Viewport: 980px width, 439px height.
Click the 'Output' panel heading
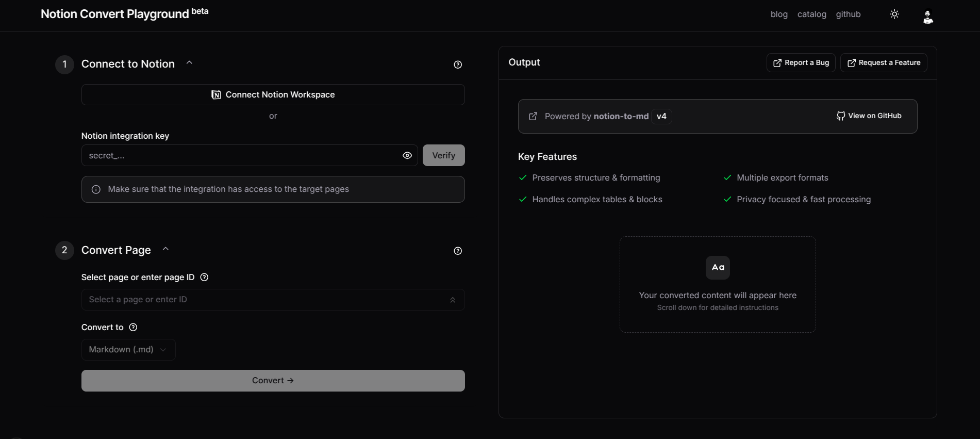(524, 62)
